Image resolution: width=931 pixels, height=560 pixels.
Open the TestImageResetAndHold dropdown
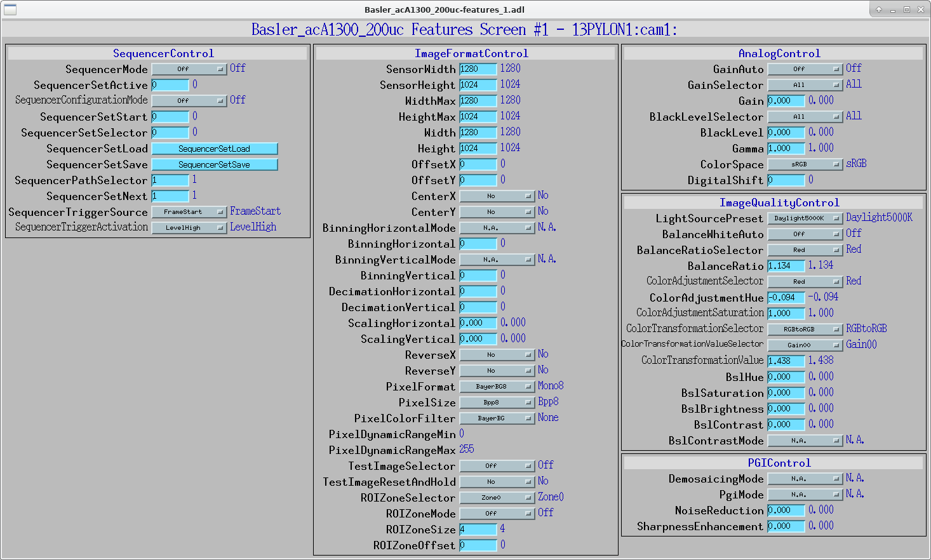[x=497, y=481]
